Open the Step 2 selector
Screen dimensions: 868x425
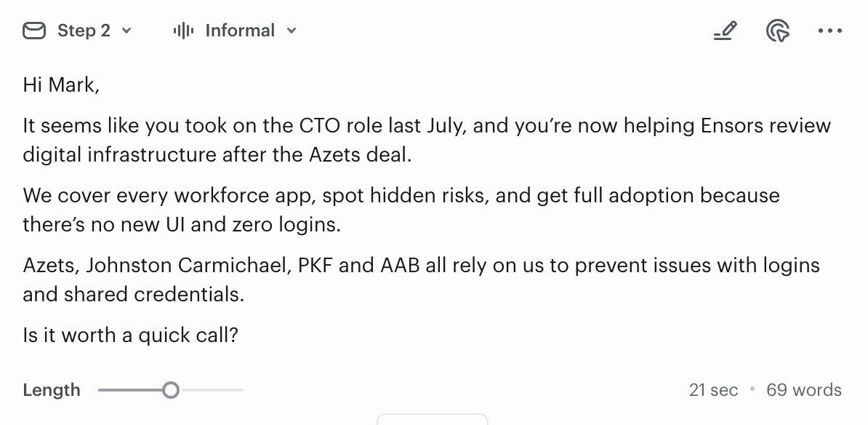(84, 31)
